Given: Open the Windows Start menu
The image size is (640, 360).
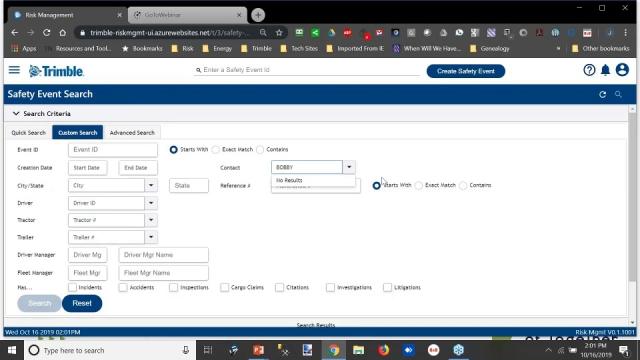Looking at the screenshot, I should 12,350.
